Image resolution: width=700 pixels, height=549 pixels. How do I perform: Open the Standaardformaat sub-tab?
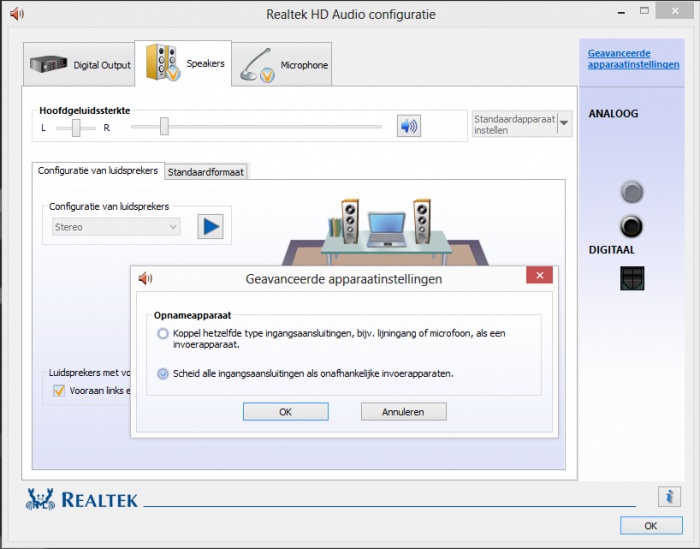pos(206,172)
